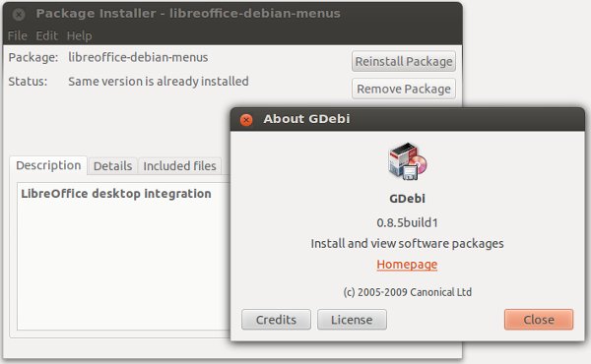Click the About GDebi title bar
Image resolution: width=591 pixels, height=364 pixels.
[x=408, y=119]
